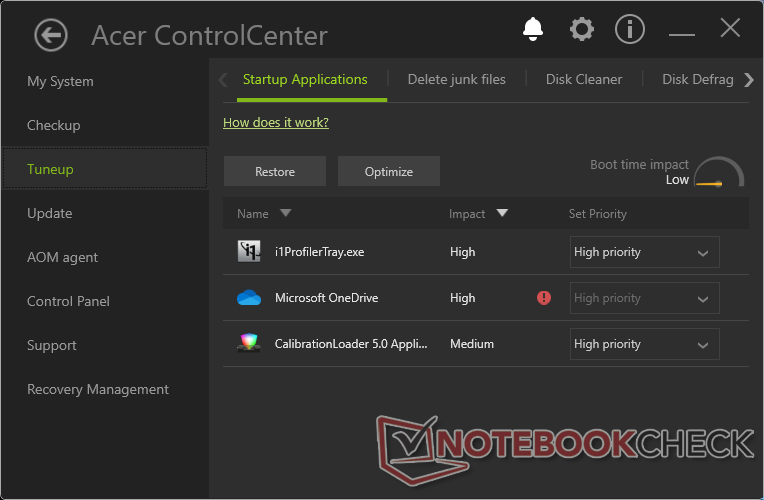Viewport: 764px width, 500px height.
Task: Click the Restore button
Action: [x=275, y=171]
